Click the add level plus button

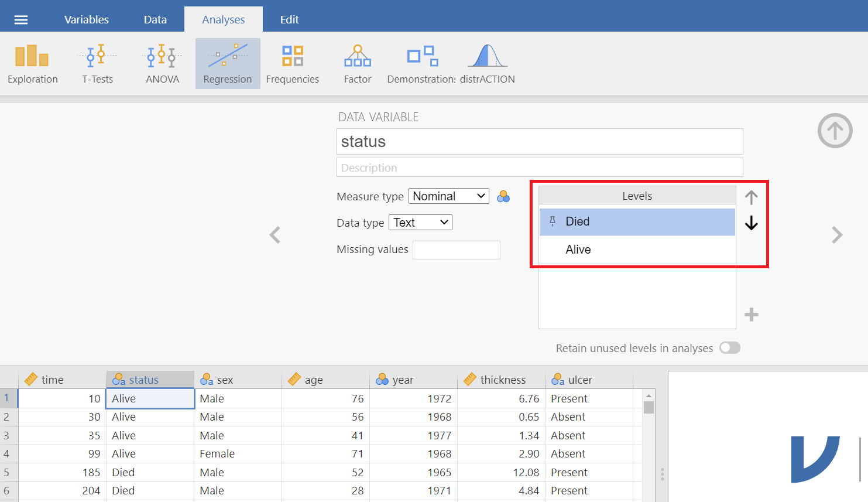pos(752,315)
